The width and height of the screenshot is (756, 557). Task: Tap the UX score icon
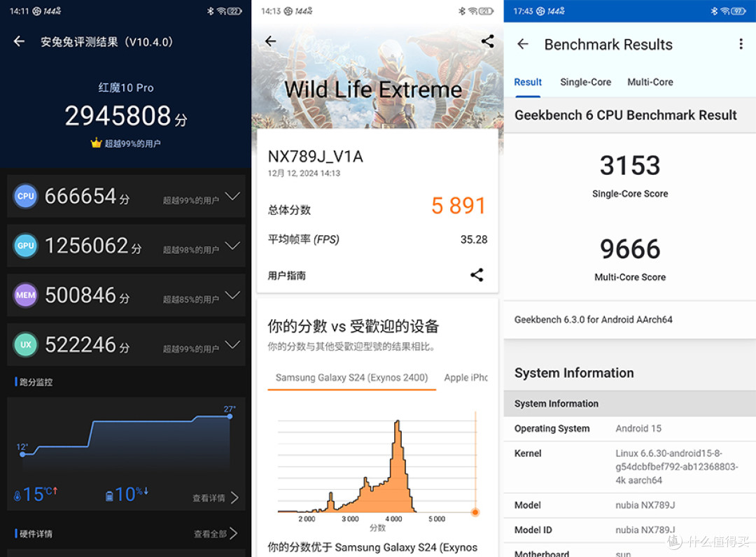26,344
